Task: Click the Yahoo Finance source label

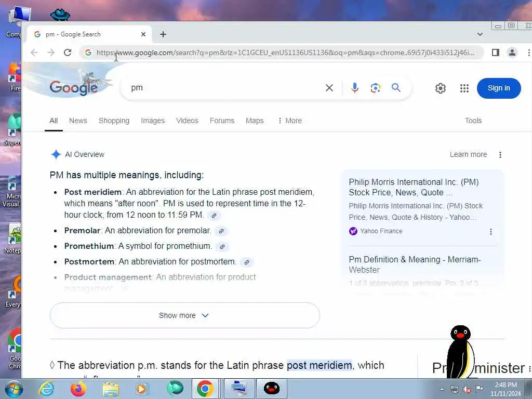Action: coord(376,231)
